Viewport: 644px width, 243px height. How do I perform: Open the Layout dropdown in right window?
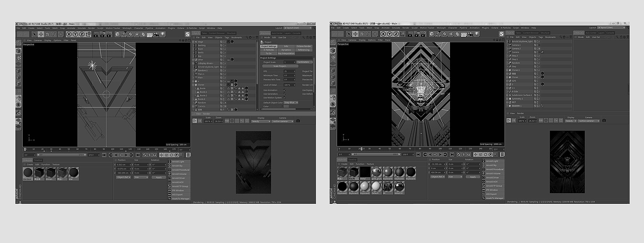click(611, 28)
